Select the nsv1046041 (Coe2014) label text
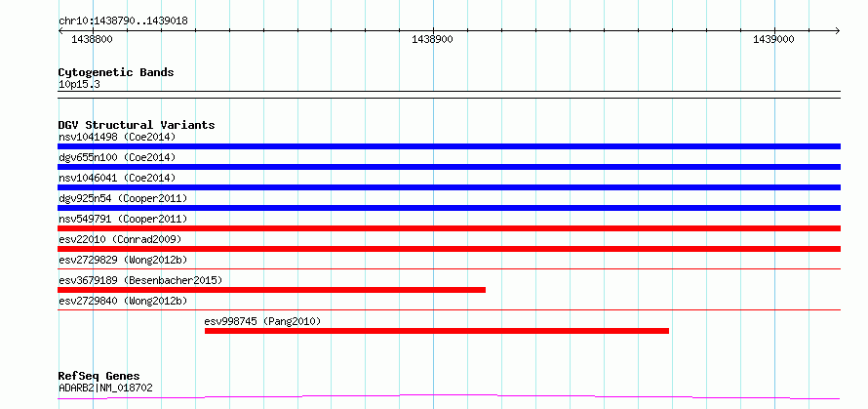Screen dimensions: 868x409 (117, 178)
